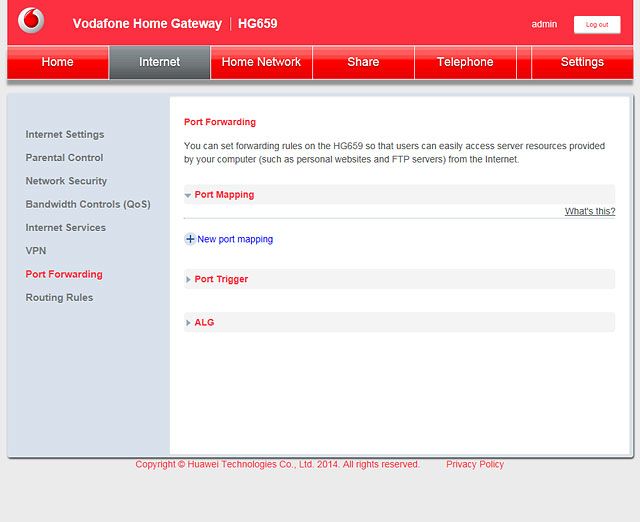Screen dimensions: 640x522
Task: Click the Log out button
Action: point(597,24)
